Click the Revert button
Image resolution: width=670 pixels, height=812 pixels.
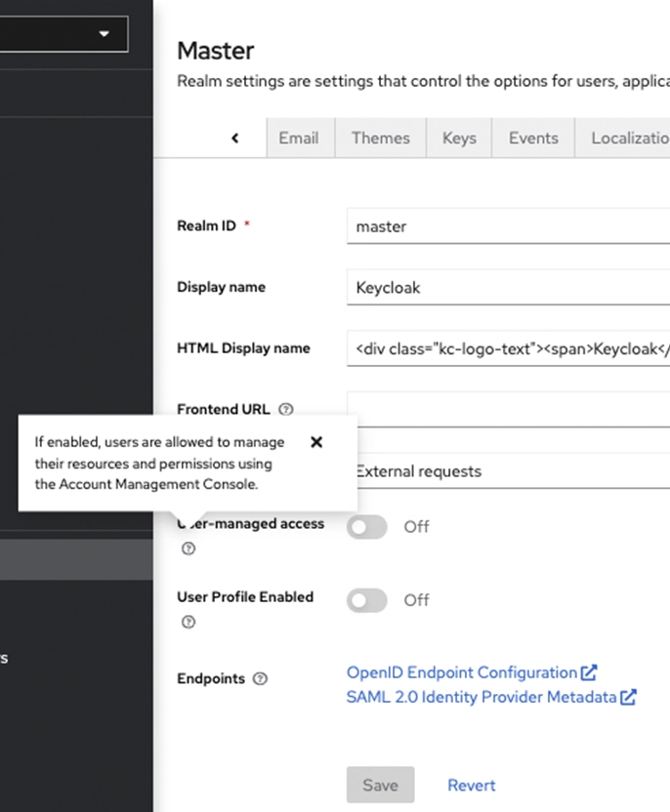472,785
